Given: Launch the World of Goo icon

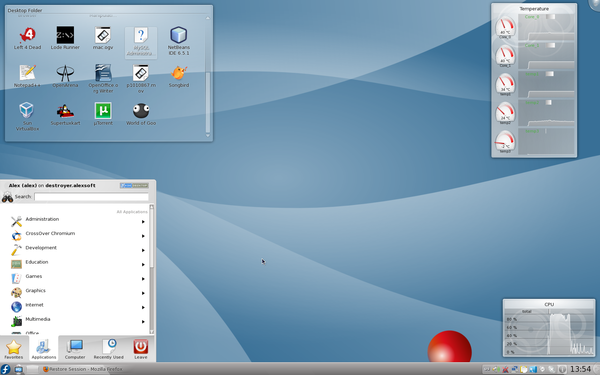Looking at the screenshot, I should click(141, 114).
